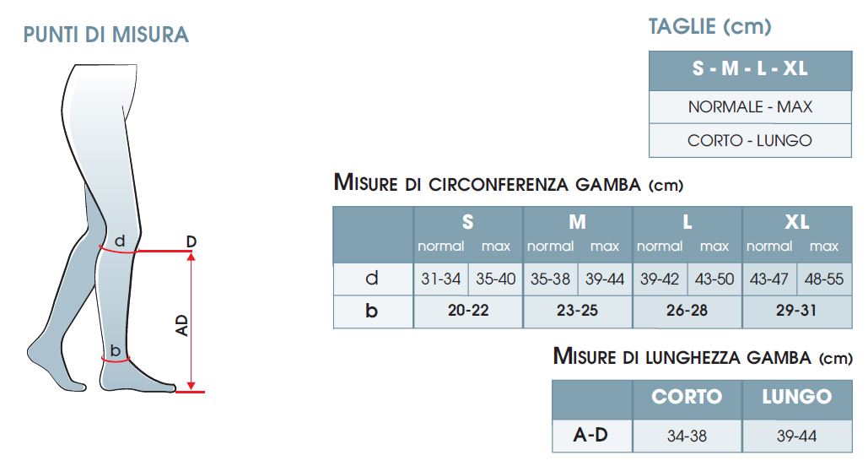The width and height of the screenshot is (868, 466).
Task: Click the LUNGO header in length table
Action: [796, 397]
